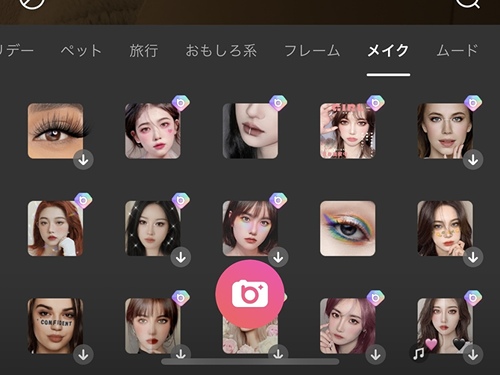500x375 pixels.
Task: Tap premium badge on lip piercing filter
Action: [x=278, y=103]
